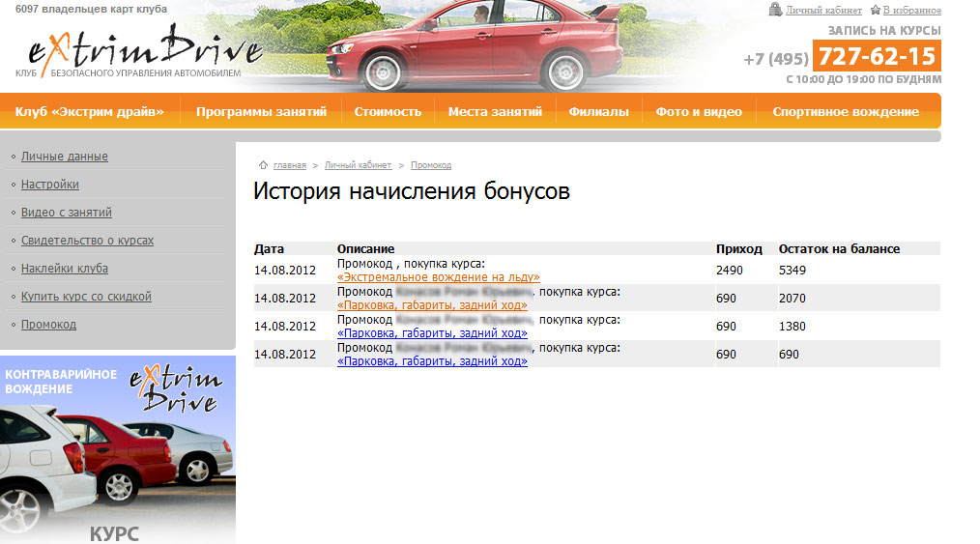The height and width of the screenshot is (544, 980).
Task: Click История начисления бонусов heading
Action: (x=412, y=191)
